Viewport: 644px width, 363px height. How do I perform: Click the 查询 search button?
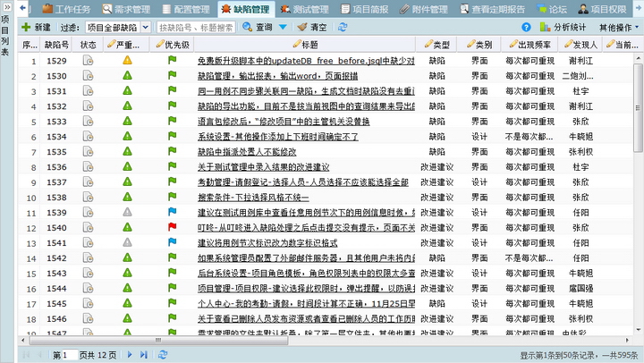pyautogui.click(x=258, y=27)
